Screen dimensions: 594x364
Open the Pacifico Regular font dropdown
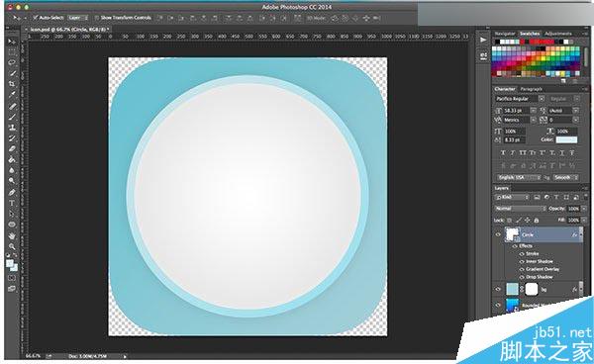coord(520,99)
